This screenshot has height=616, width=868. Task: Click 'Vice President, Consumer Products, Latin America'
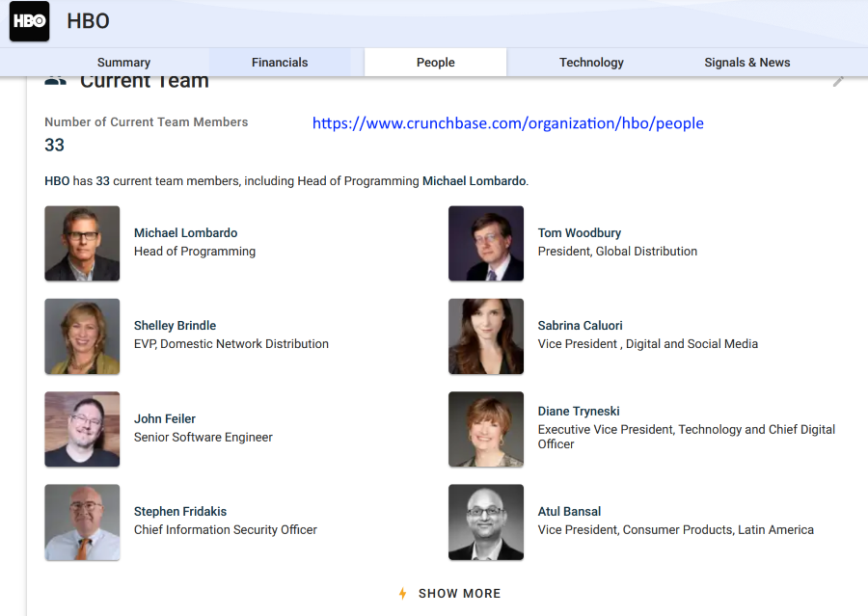click(675, 529)
